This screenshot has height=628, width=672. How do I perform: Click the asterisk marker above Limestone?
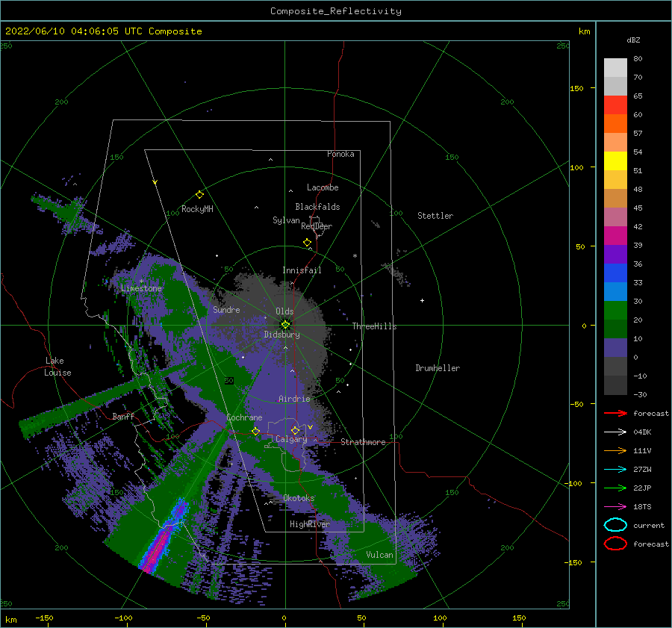pos(141,282)
